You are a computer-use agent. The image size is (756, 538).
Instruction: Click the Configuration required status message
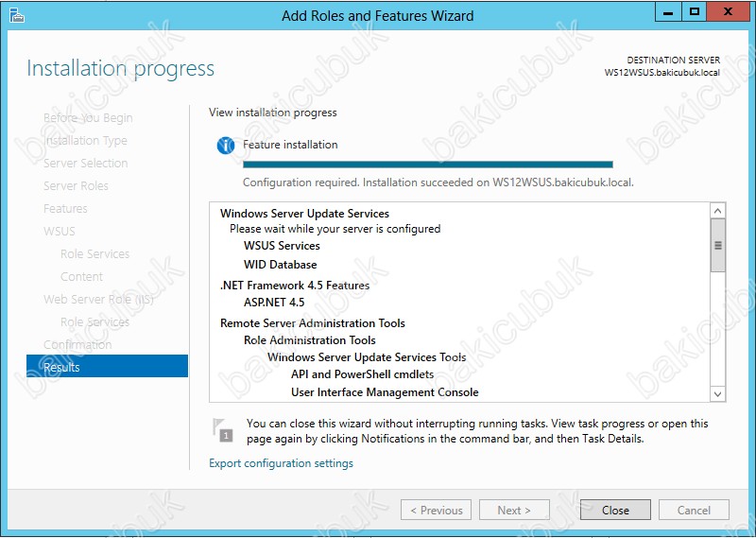[438, 182]
